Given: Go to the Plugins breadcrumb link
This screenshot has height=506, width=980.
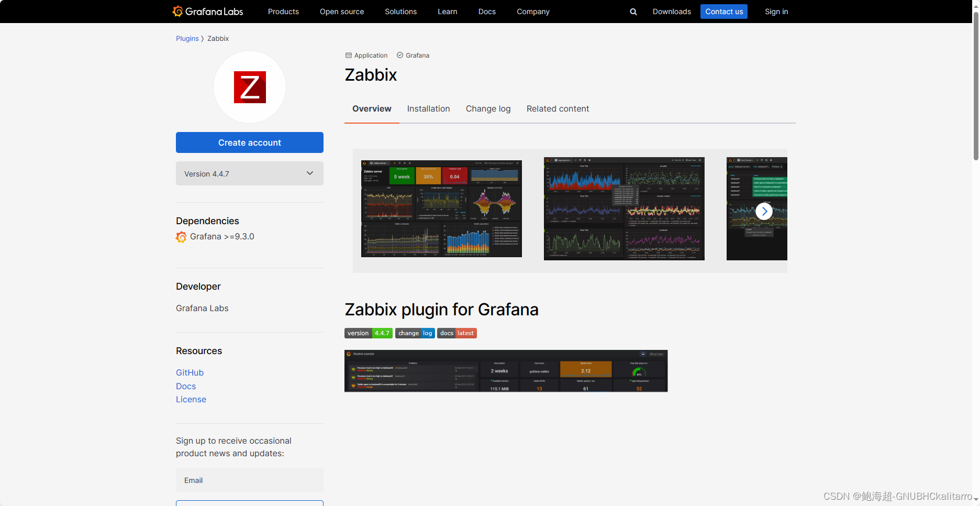Looking at the screenshot, I should (x=187, y=39).
